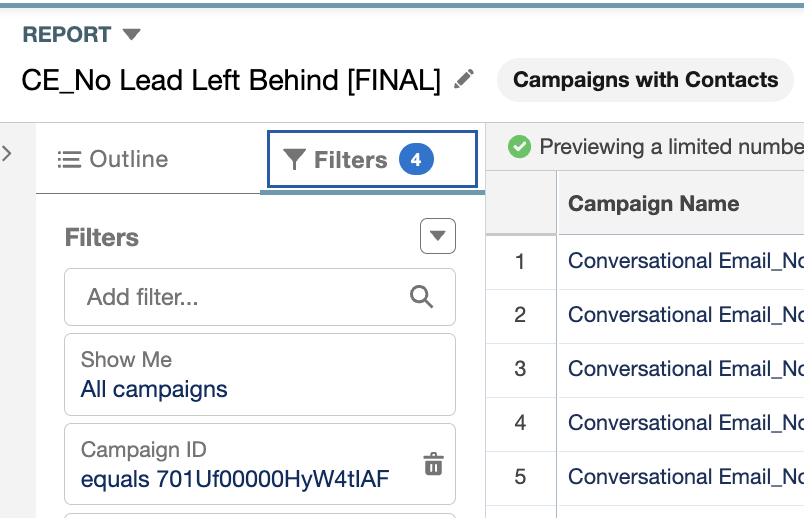The height and width of the screenshot is (518, 804).
Task: Expand the collapsed side panel chevron
Action: coord(7,153)
